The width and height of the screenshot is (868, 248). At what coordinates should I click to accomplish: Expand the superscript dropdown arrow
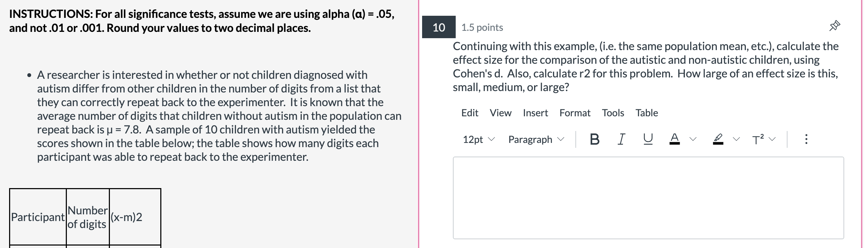772,139
